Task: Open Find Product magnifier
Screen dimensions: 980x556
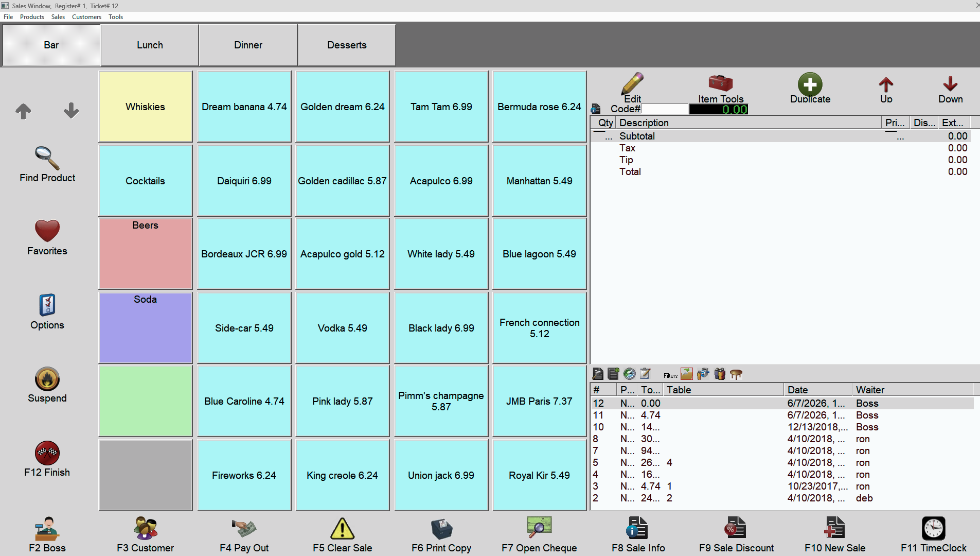Action: click(x=47, y=164)
